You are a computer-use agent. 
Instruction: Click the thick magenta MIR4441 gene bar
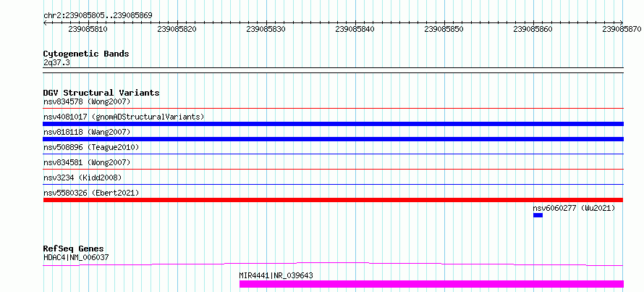pyautogui.click(x=431, y=284)
